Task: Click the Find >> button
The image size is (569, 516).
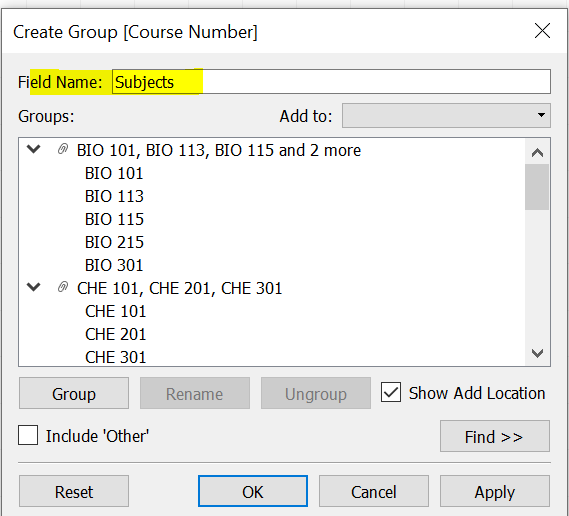Action: point(495,436)
